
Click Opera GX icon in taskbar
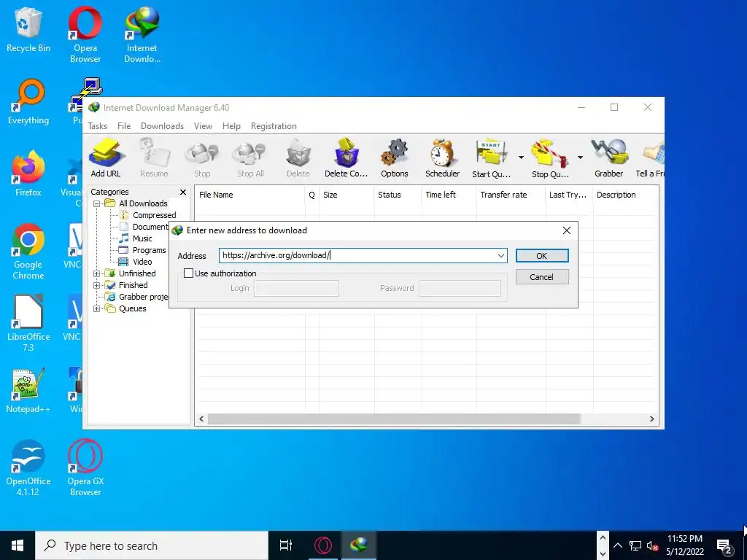pos(323,545)
